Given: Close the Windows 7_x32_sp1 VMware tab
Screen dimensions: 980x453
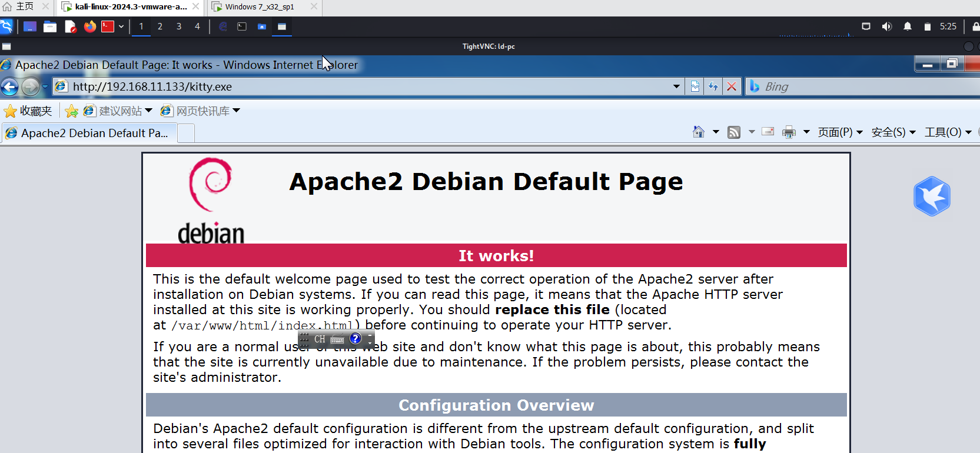Looking at the screenshot, I should click(314, 6).
